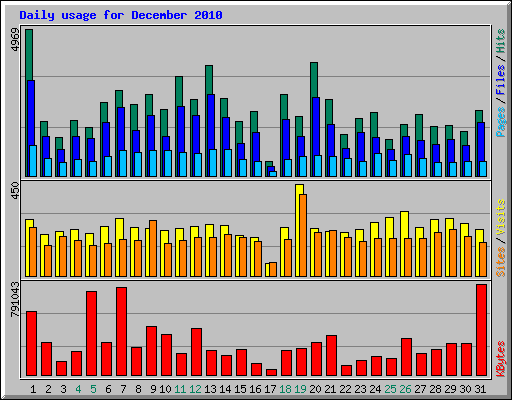Click green day label 25 on the x-axis
This screenshot has height=400, width=512.
click(x=390, y=389)
